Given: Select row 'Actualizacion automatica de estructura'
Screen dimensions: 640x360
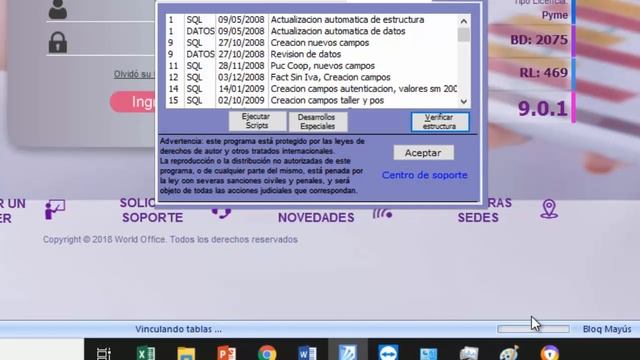Looking at the screenshot, I should 311,20.
